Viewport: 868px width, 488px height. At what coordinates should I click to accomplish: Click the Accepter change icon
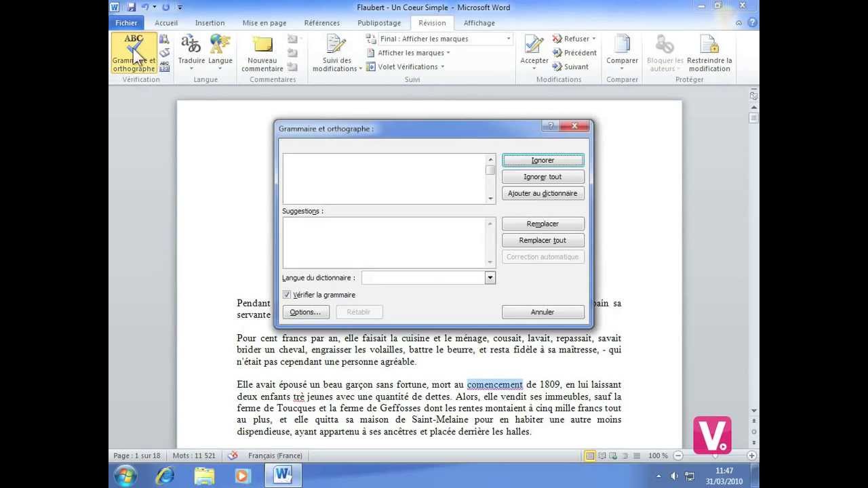pyautogui.click(x=534, y=44)
